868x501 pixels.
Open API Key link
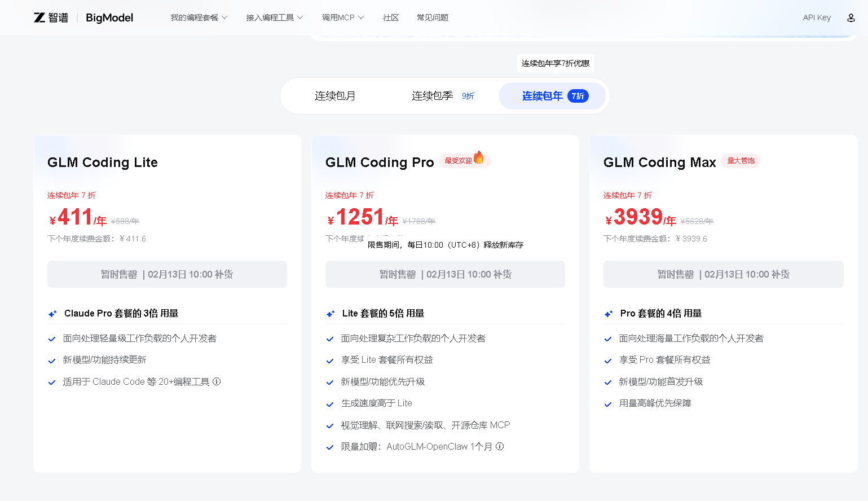[x=817, y=17]
